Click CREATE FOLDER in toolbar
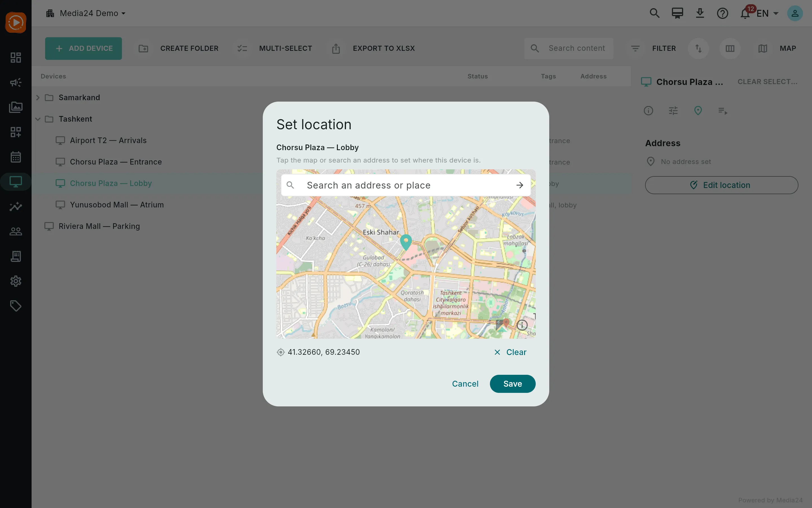812x508 pixels. tap(178, 48)
